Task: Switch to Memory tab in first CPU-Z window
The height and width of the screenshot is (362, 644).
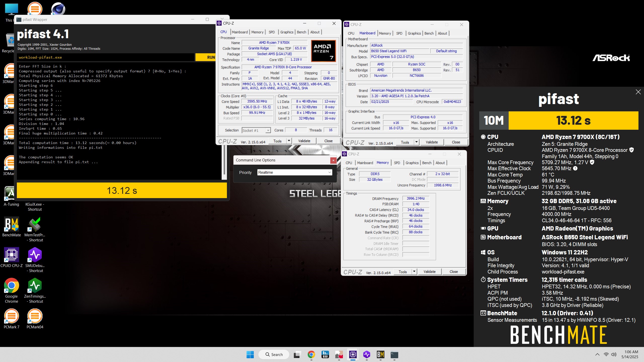Action: [257, 32]
